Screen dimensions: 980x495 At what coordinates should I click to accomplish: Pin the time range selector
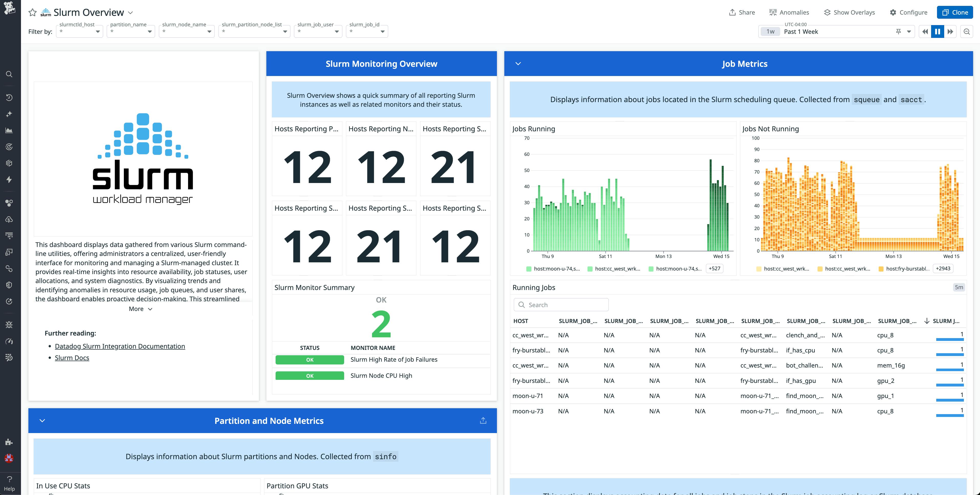coord(898,31)
